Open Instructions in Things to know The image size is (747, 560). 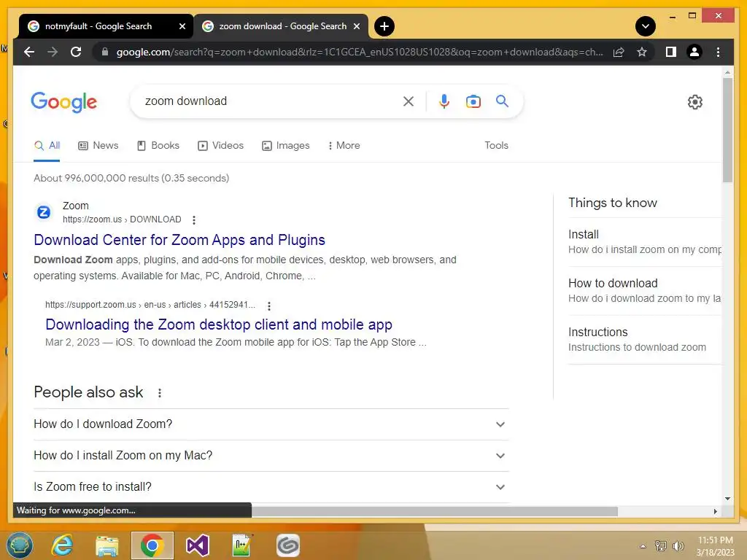pos(645,340)
